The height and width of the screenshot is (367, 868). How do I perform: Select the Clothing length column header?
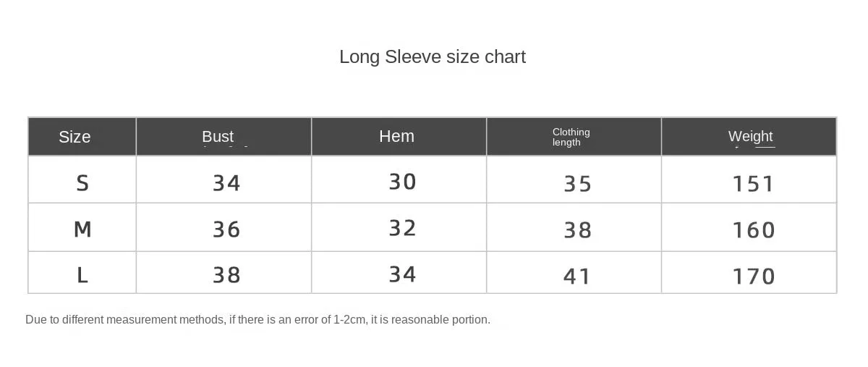[571, 137]
